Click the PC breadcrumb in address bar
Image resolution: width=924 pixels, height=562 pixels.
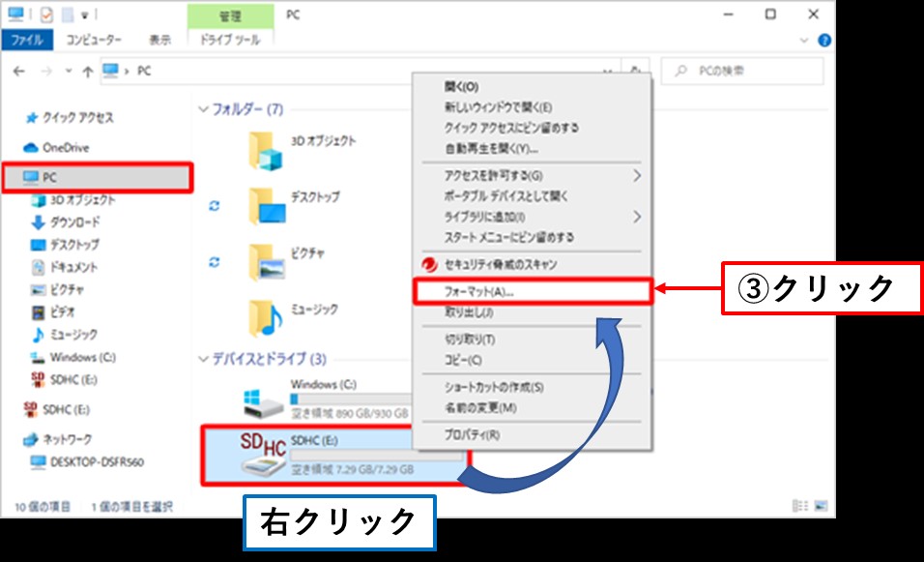(x=144, y=72)
